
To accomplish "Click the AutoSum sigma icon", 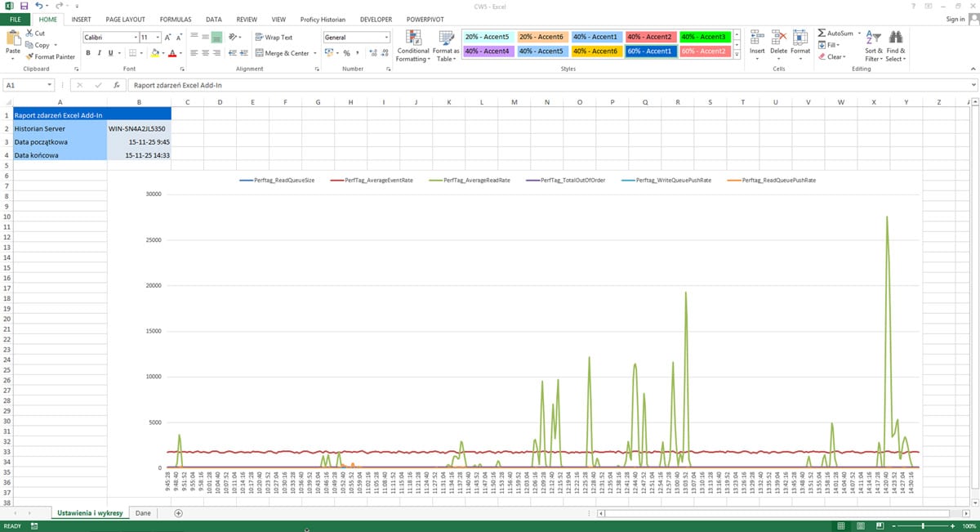I will pos(822,34).
